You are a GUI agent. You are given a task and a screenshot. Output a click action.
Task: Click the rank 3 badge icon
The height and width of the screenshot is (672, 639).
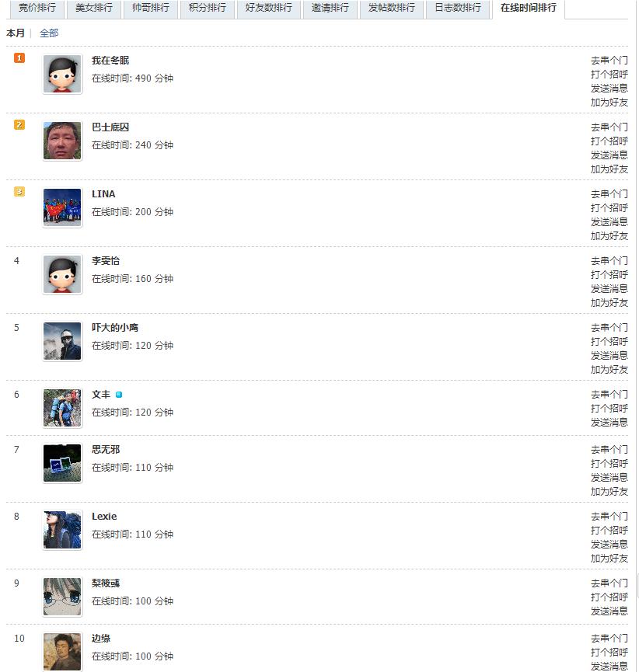tap(19, 192)
